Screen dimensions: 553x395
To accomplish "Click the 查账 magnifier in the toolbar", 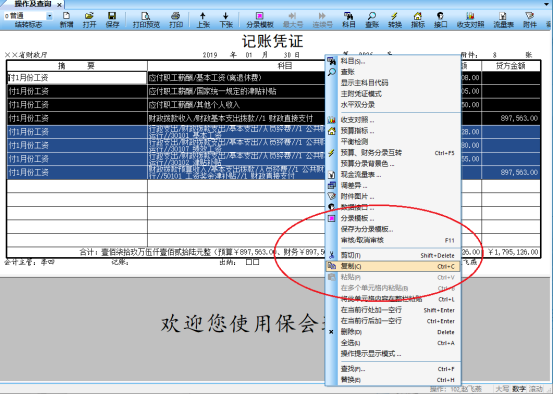I will coord(372,20).
